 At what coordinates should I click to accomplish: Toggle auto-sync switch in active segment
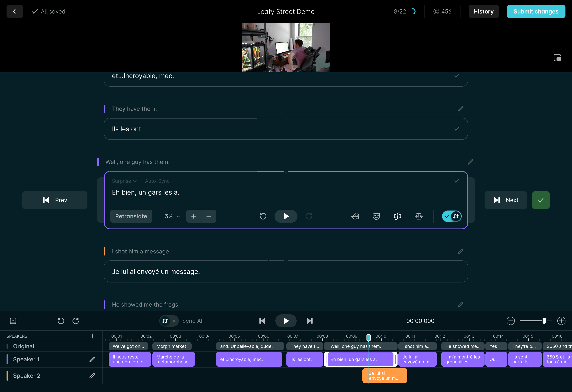(451, 216)
